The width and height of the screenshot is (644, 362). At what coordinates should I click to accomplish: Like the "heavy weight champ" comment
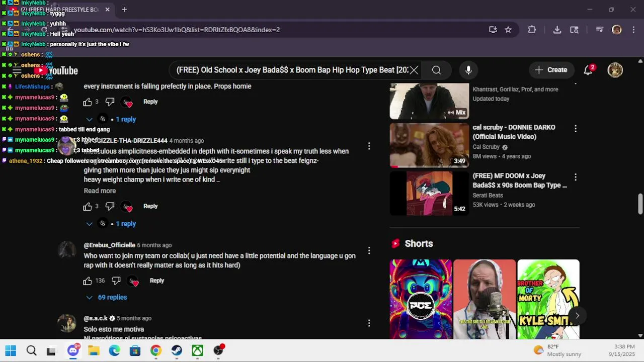[x=88, y=207]
